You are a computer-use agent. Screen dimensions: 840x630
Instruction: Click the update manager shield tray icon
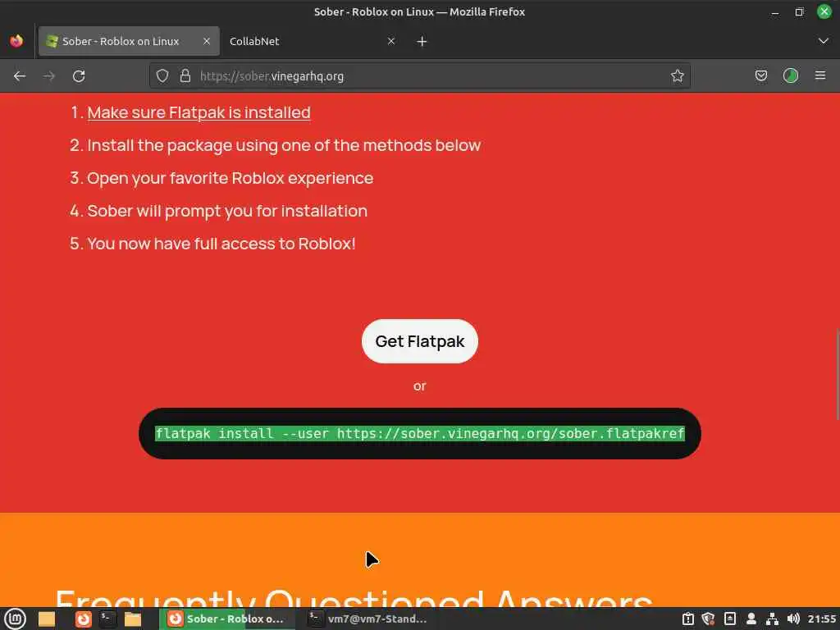click(708, 619)
